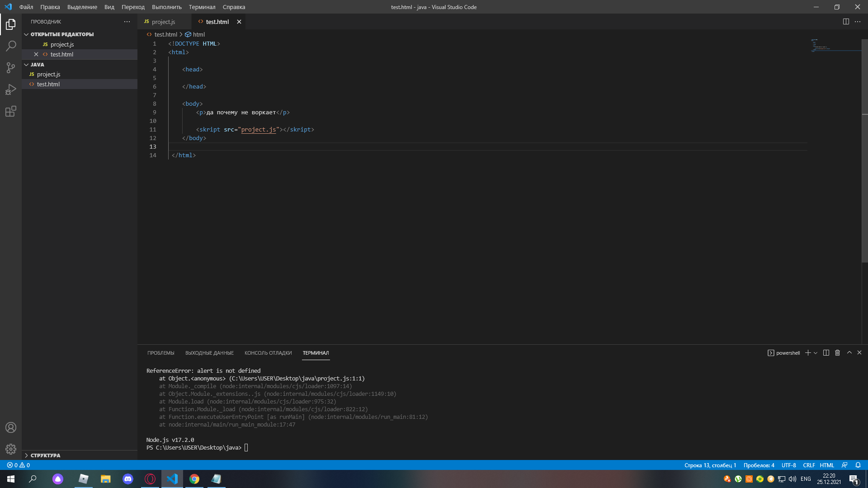Select project.js in open editors list
Image resolution: width=868 pixels, height=488 pixels.
pyautogui.click(x=80, y=44)
